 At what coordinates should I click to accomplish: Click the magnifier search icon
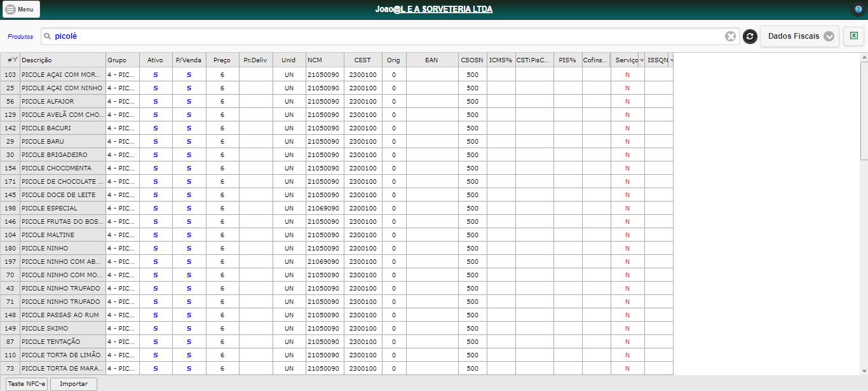pos(48,37)
